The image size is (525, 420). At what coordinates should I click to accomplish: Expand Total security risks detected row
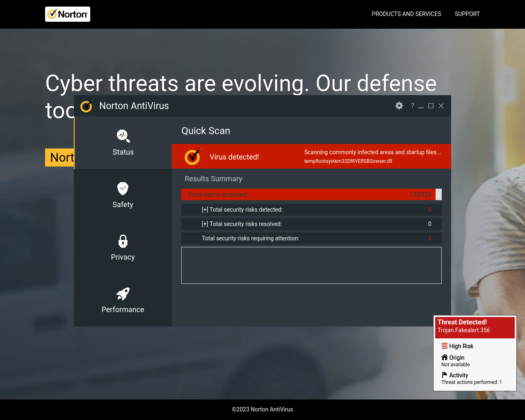311,210
